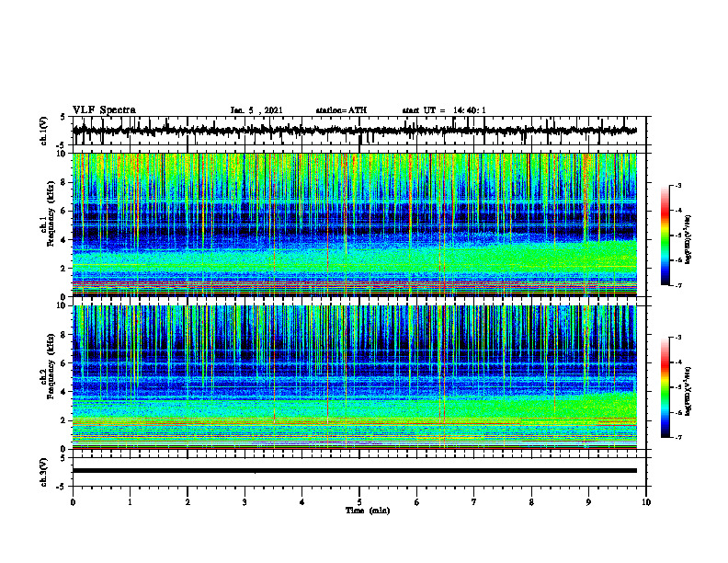Click the "8" minute tick label on the time axis
Viewport: 728px width, 563px height.
(x=531, y=502)
